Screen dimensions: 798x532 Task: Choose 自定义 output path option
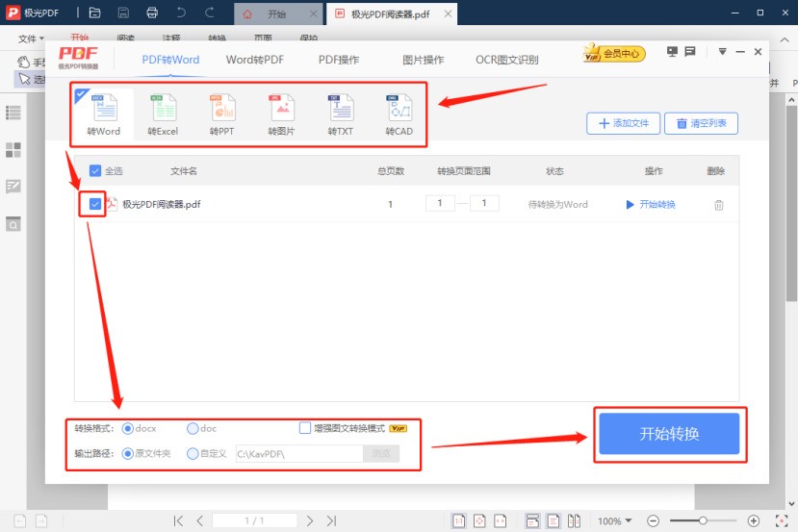(x=193, y=453)
